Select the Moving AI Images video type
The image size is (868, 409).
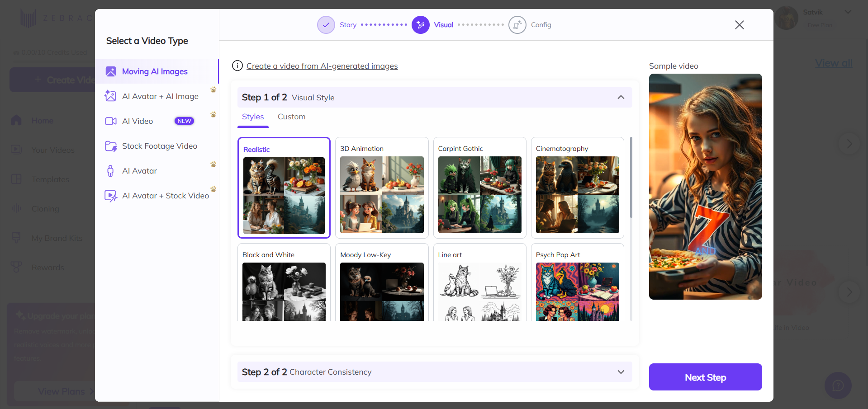[x=155, y=71]
